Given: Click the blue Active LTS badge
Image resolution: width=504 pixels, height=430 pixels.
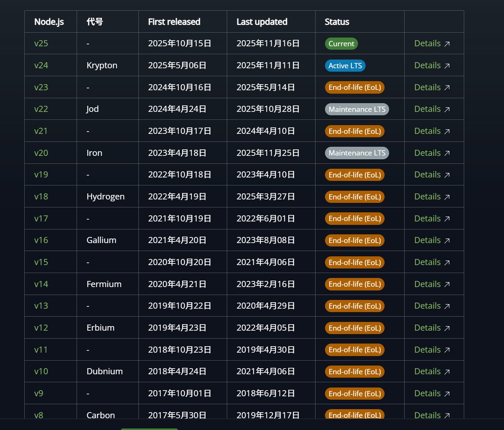Looking at the screenshot, I should pyautogui.click(x=345, y=66).
